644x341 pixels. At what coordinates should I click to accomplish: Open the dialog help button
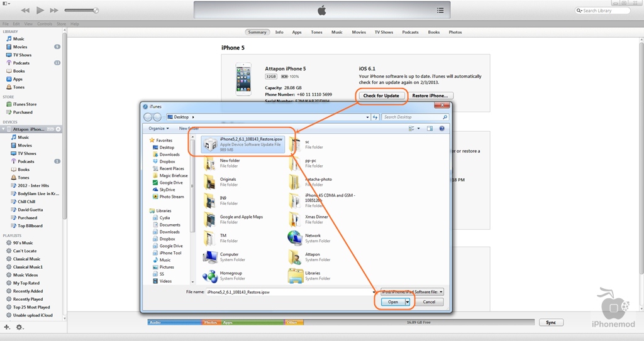(441, 129)
